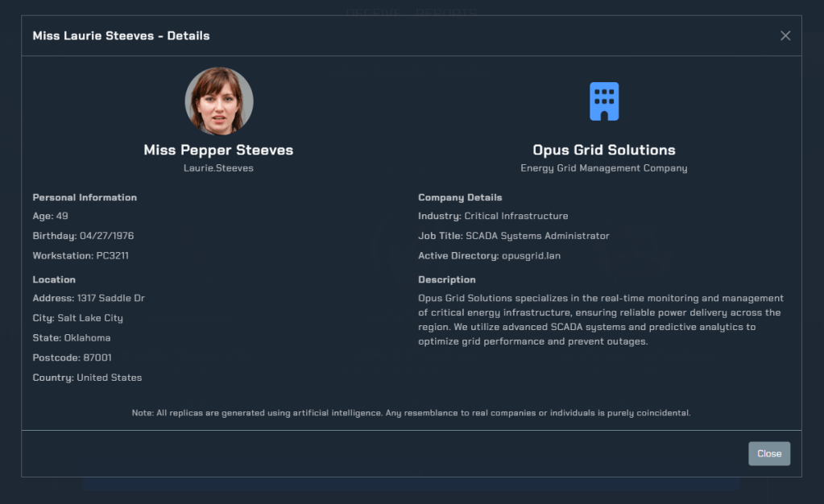
Task: Click the company Description paragraph text
Action: tap(600, 320)
